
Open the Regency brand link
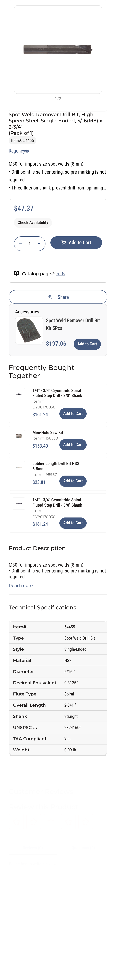(x=19, y=151)
